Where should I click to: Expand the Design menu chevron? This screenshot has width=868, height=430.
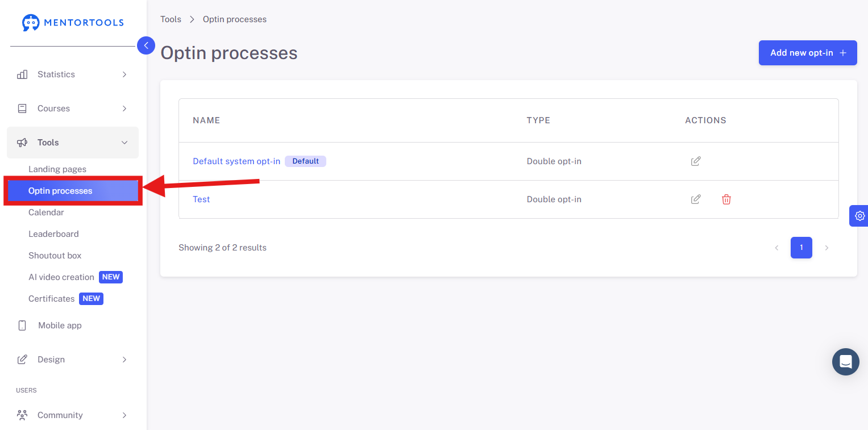[124, 360]
